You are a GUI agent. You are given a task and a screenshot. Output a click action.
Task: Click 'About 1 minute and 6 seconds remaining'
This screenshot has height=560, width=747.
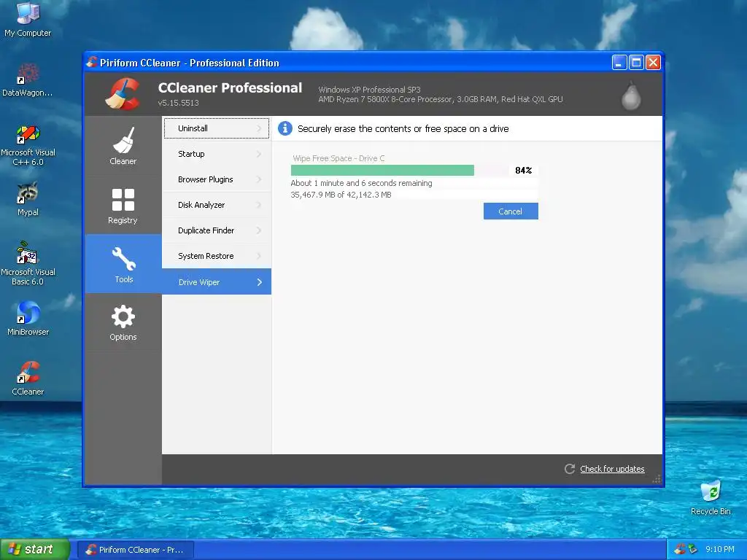coord(362,183)
